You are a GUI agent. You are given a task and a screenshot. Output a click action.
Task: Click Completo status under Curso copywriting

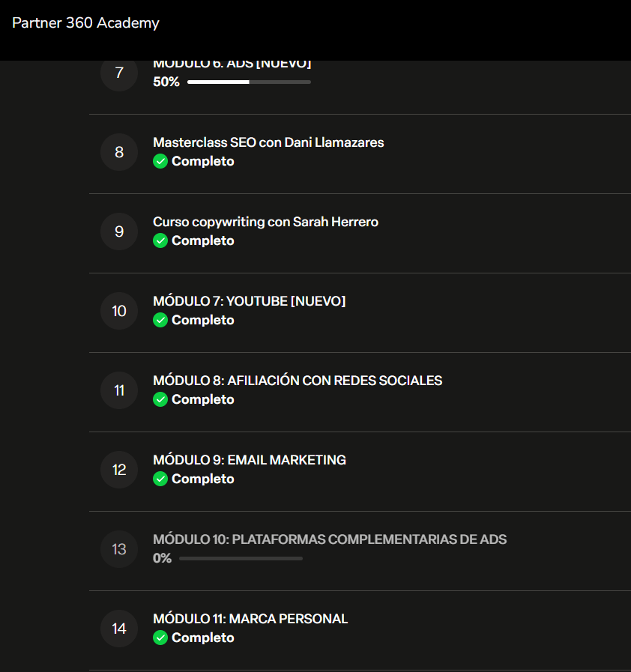pos(203,241)
